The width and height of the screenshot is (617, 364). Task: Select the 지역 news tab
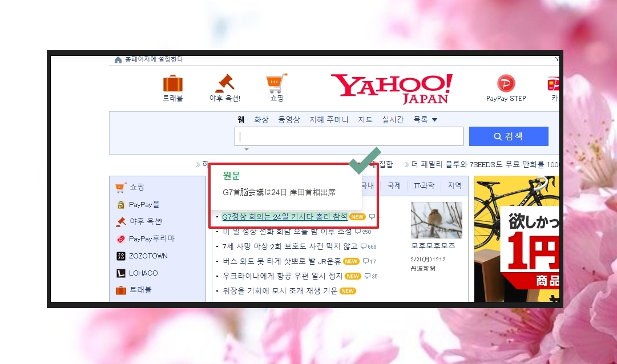click(x=454, y=185)
